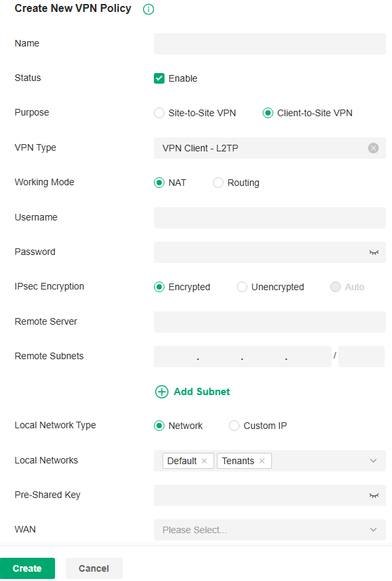The image size is (392, 581).
Task: Clear the VPN Client - L2TP selection
Action: tap(373, 147)
